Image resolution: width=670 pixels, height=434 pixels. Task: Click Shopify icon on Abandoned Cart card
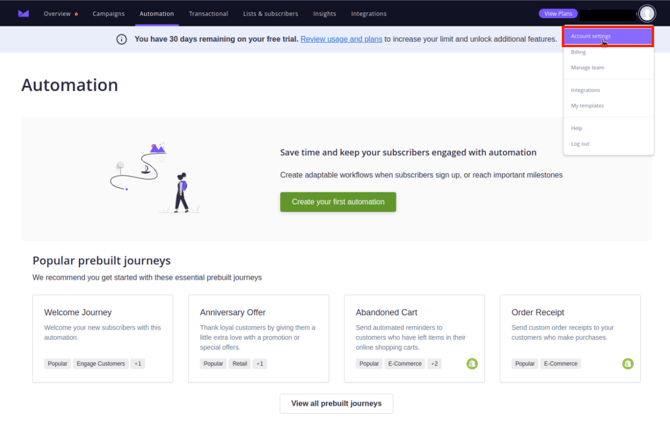[x=472, y=364]
